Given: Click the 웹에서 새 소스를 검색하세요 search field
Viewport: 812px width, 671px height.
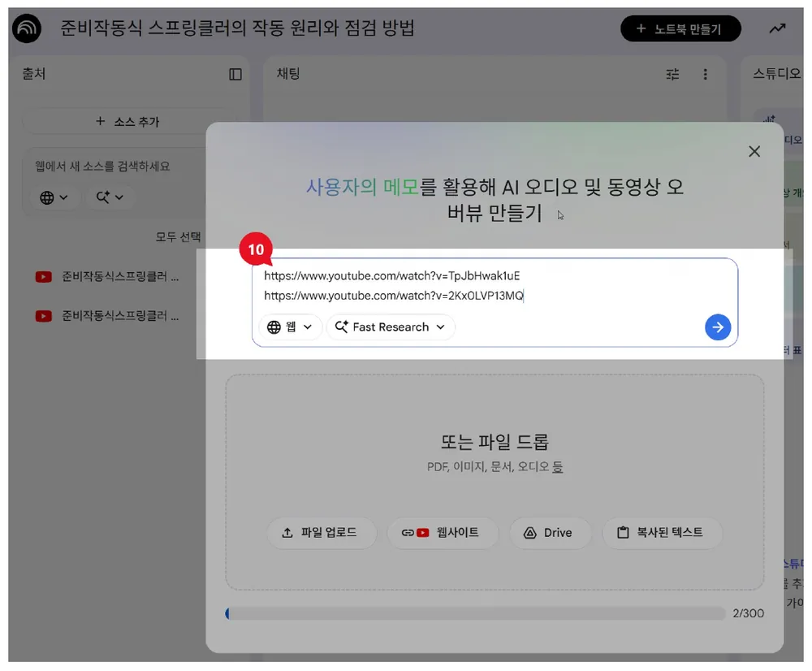Looking at the screenshot, I should pyautogui.click(x=102, y=167).
